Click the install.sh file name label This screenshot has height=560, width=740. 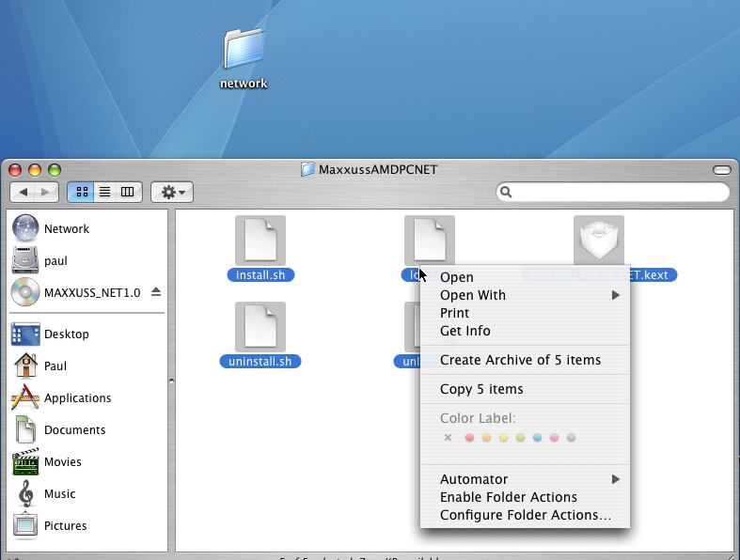(x=260, y=275)
